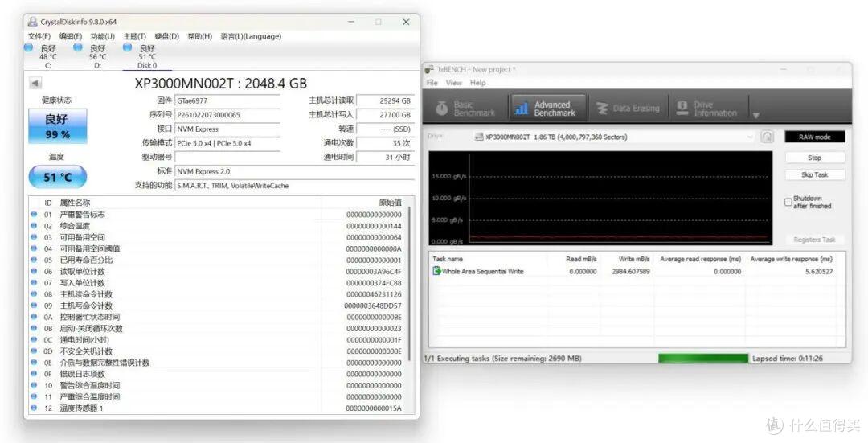Click status dot for attribute 01 严重警告标志
868x443 pixels.
pos(34,215)
